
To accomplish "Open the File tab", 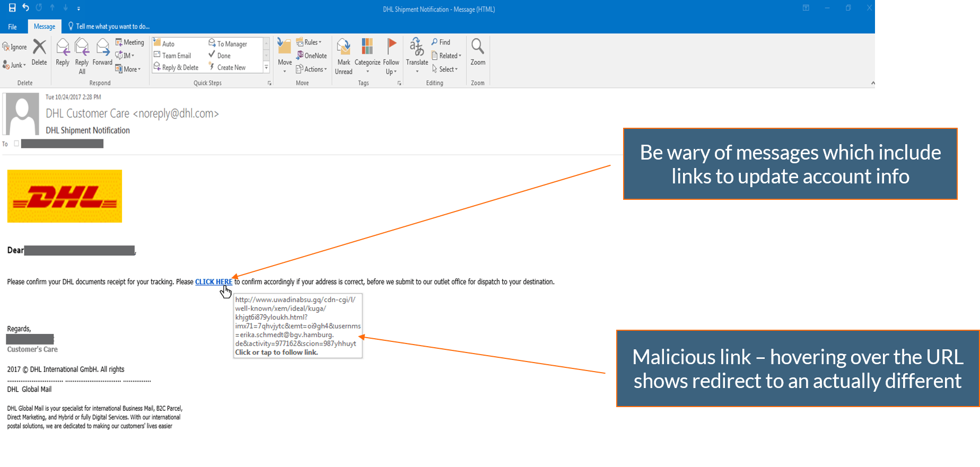I will [x=12, y=27].
